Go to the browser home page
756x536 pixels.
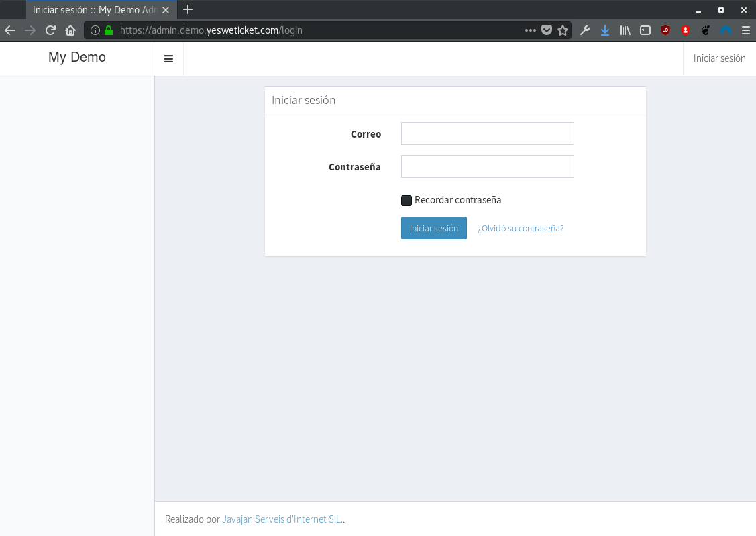[70, 30]
